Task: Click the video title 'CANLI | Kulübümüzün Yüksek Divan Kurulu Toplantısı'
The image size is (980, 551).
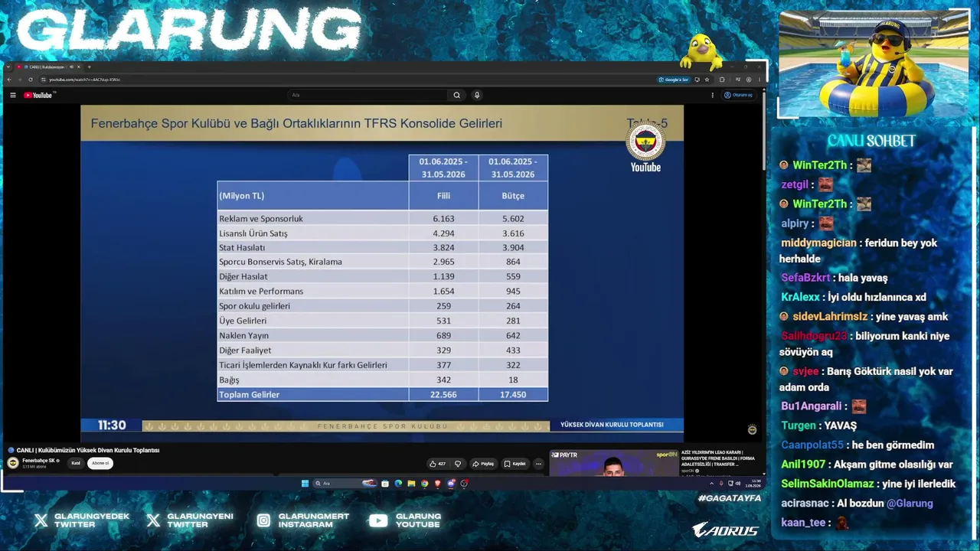Action: click(x=88, y=450)
